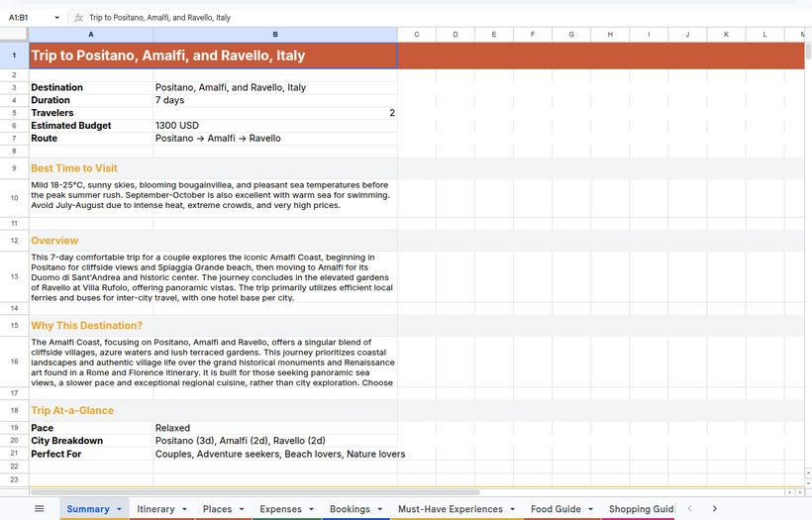Open the all sheets list menu icon
This screenshot has height=520, width=812.
(39, 508)
